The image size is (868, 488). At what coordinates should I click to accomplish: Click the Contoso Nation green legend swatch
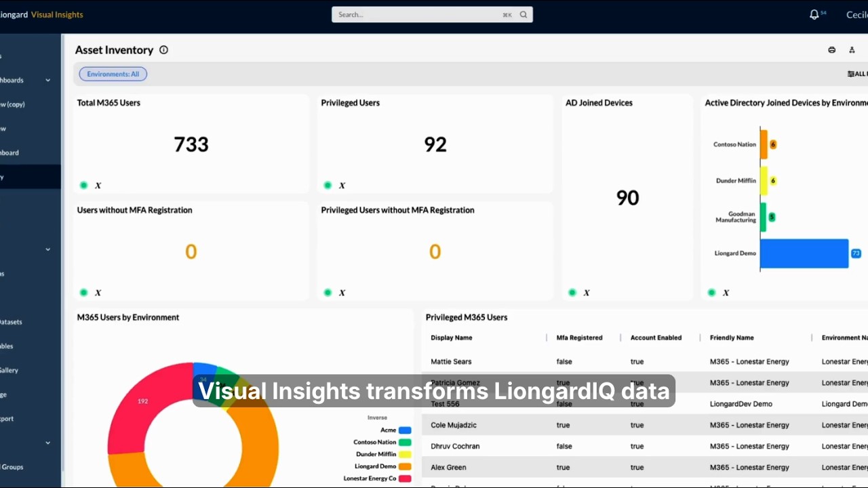405,443
